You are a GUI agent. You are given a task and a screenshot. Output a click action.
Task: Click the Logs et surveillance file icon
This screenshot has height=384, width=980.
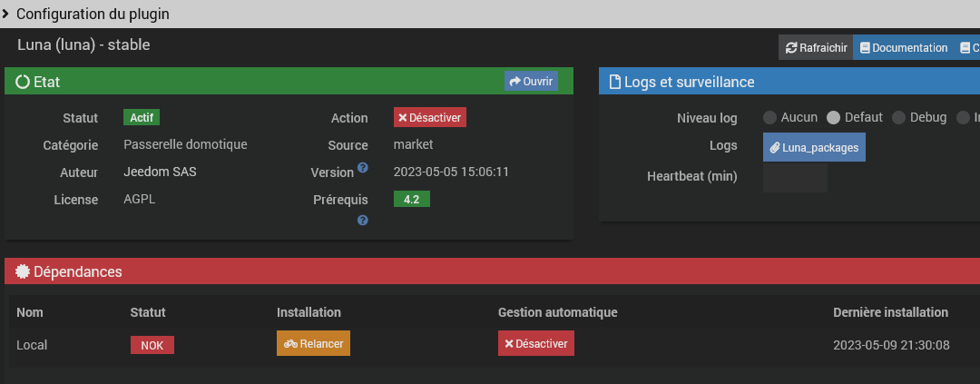pyautogui.click(x=615, y=82)
